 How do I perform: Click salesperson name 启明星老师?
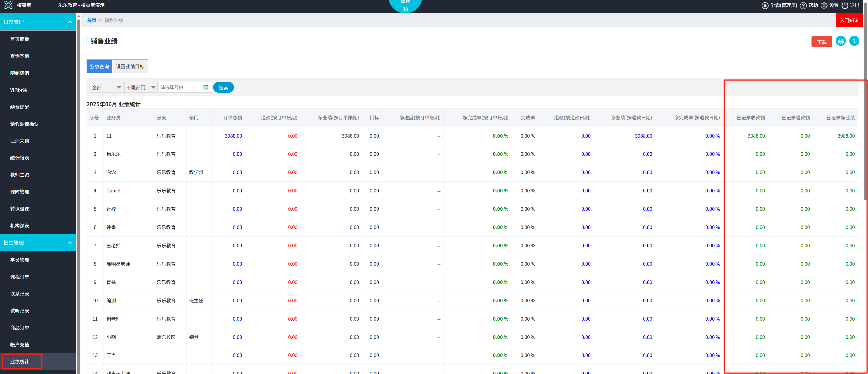(x=118, y=264)
